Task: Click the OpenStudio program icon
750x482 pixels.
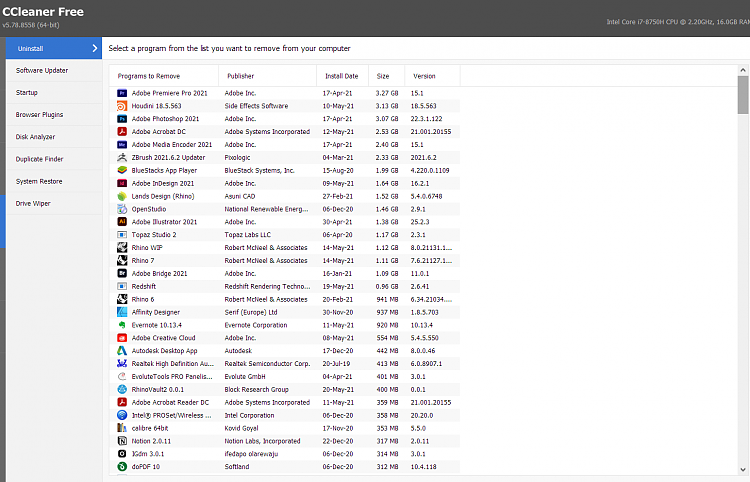Action: pos(122,209)
